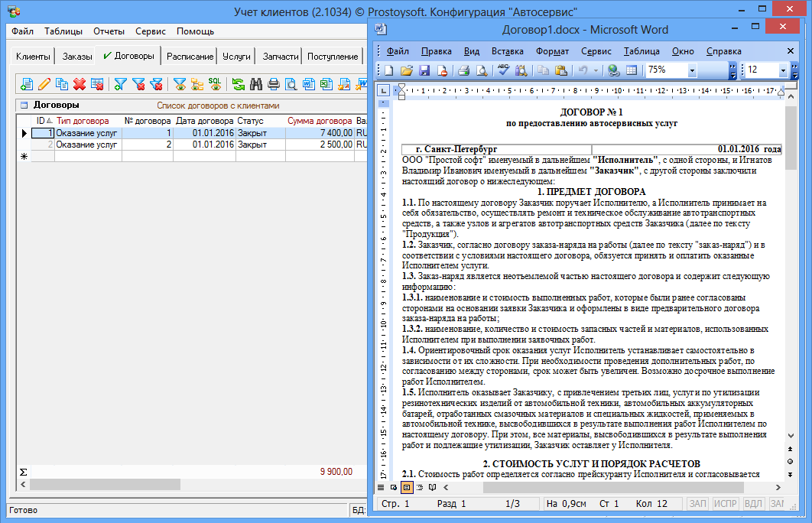Click the add new record icon in Учет клиентов
This screenshot has width=812, height=523.
pos(27,84)
